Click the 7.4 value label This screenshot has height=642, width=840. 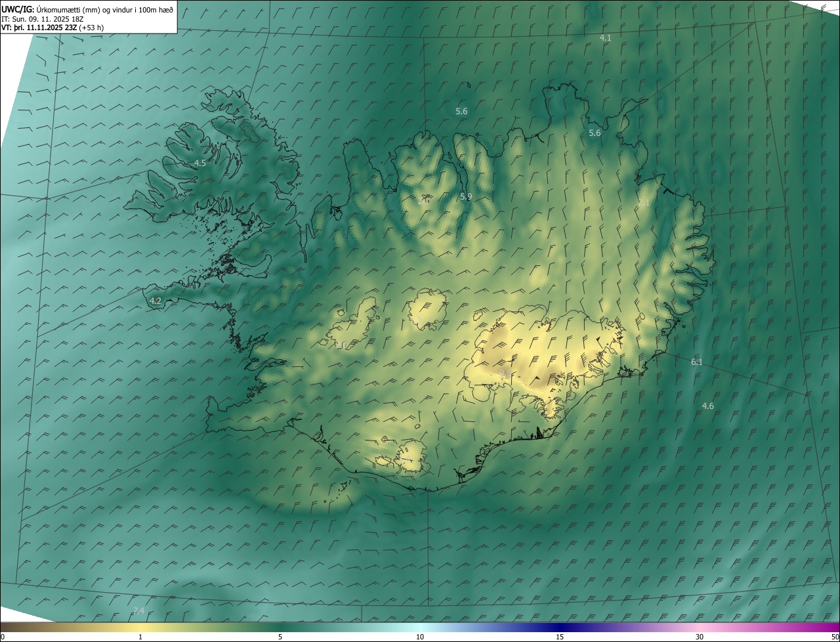[138, 611]
